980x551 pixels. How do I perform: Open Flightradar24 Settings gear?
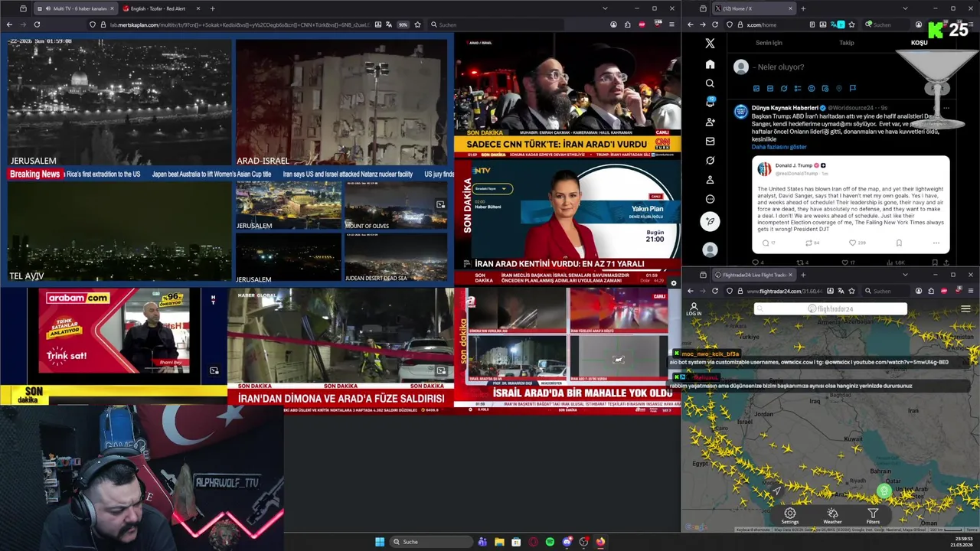(790, 517)
